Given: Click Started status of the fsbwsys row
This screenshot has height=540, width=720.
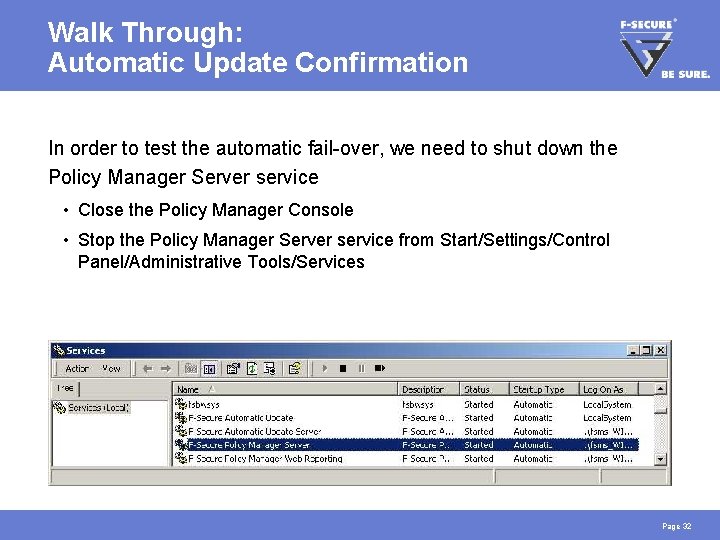Looking at the screenshot, I should pyautogui.click(x=478, y=405).
